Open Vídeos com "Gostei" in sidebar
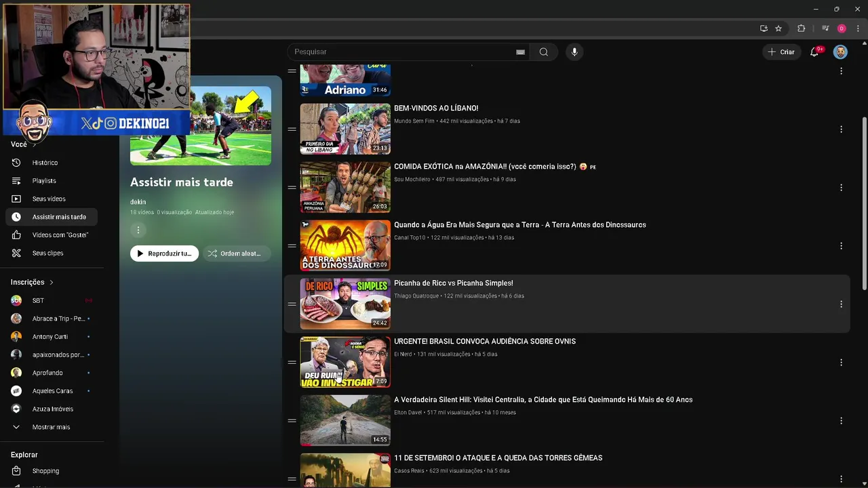This screenshot has width=868, height=488. 53,235
